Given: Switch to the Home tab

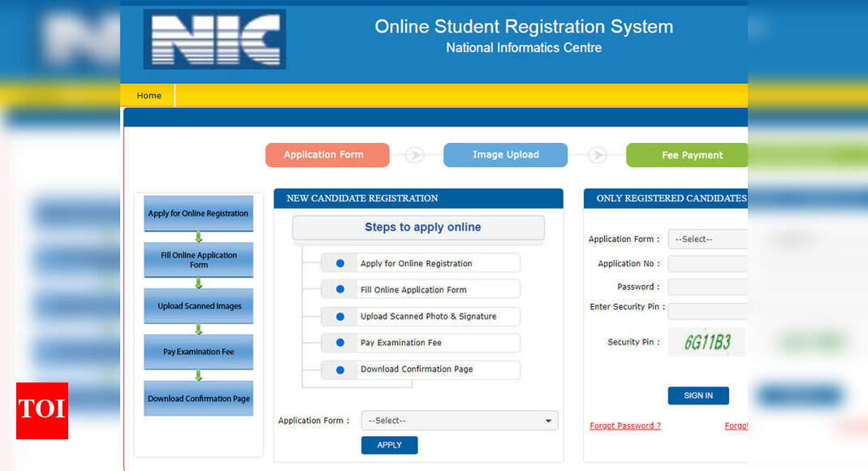Looking at the screenshot, I should (149, 95).
